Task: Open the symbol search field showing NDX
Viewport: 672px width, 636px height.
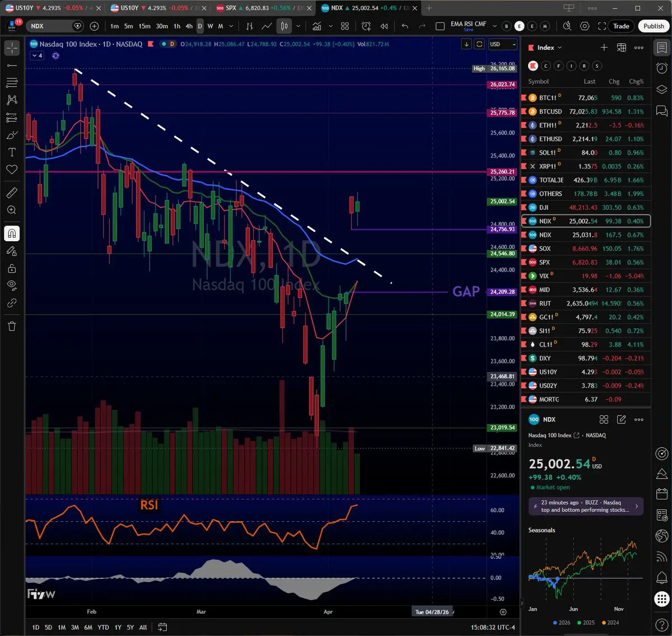Action: [x=55, y=26]
